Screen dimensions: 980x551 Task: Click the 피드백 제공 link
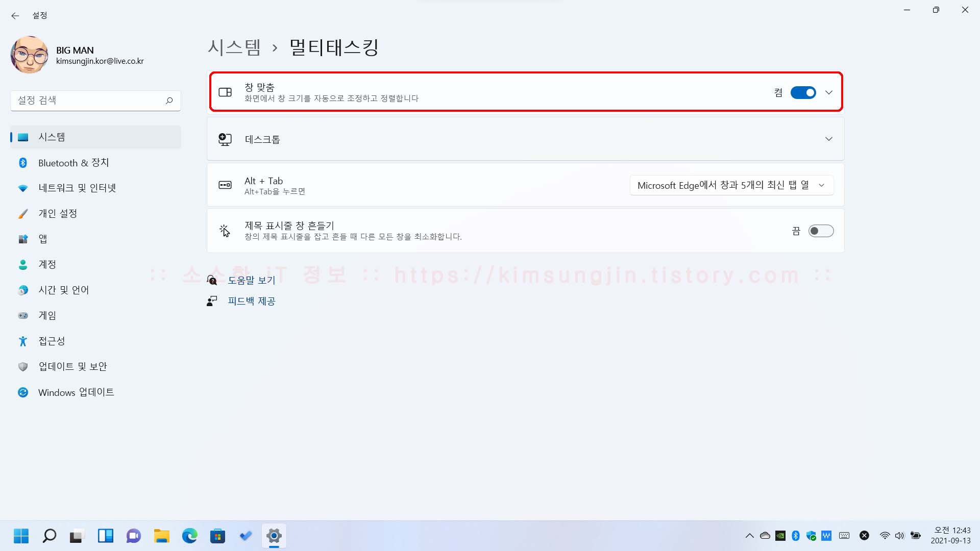pyautogui.click(x=251, y=301)
